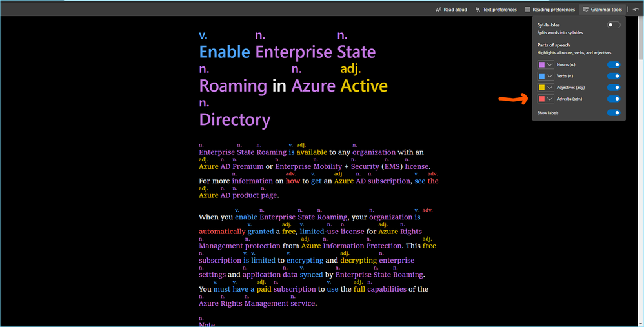Open Reading preferences in the toolbar
Image resolution: width=644 pixels, height=327 pixels.
coord(550,10)
